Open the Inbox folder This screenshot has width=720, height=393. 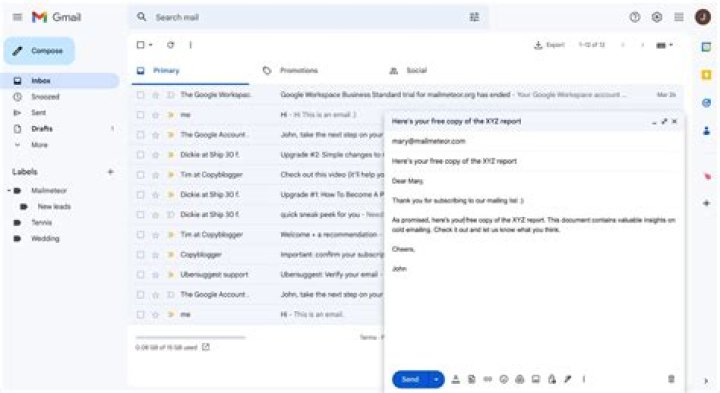(x=60, y=80)
